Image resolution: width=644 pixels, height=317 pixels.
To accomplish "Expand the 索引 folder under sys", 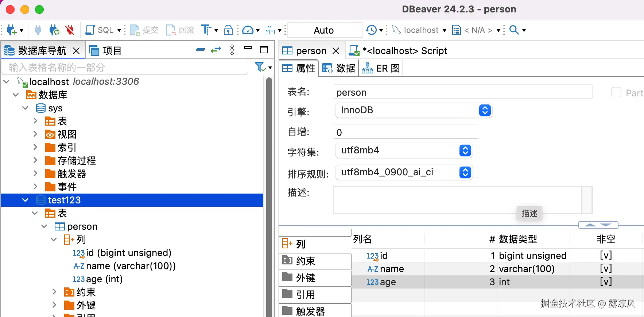I will (35, 147).
